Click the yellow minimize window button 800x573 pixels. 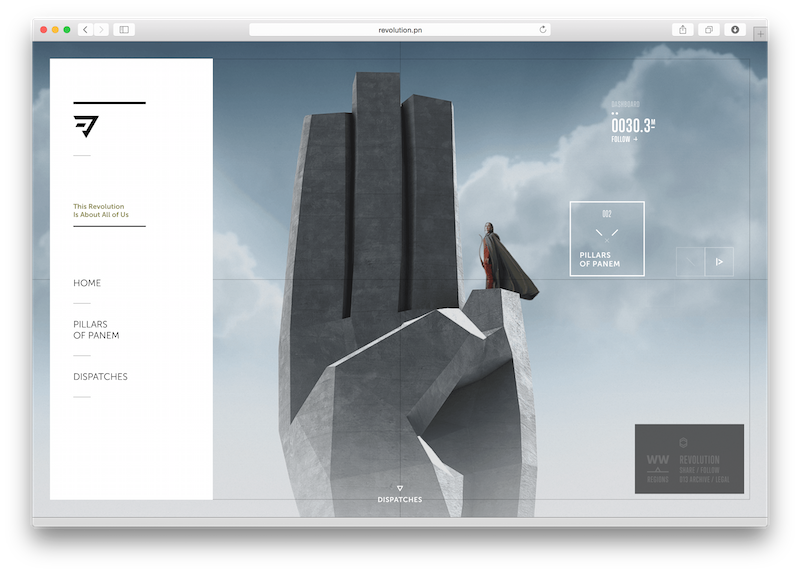coord(55,30)
